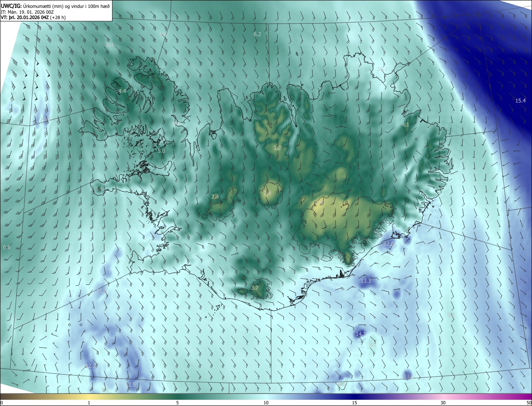The image size is (532, 406).
Task: Click the color scale tick label 5
Action: click(x=177, y=403)
